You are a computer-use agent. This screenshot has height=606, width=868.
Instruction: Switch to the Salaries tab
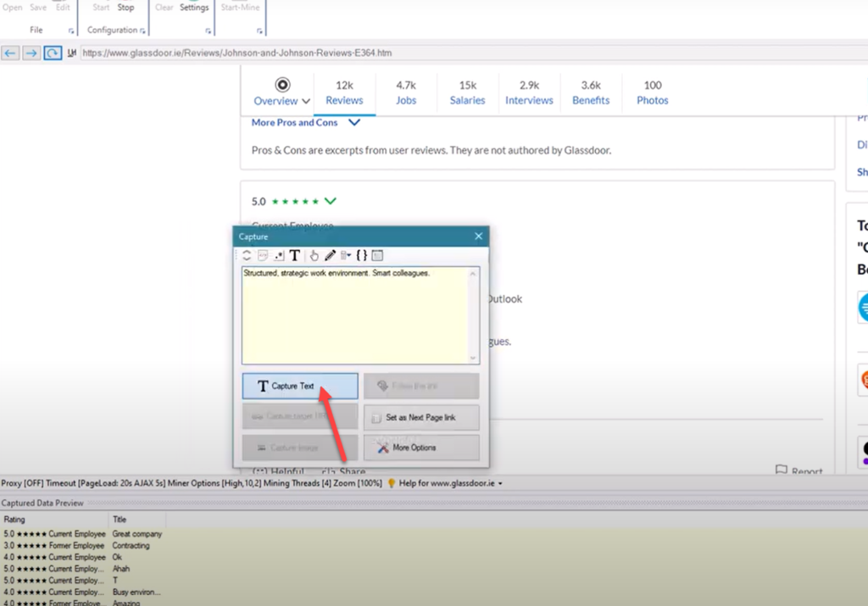[467, 92]
